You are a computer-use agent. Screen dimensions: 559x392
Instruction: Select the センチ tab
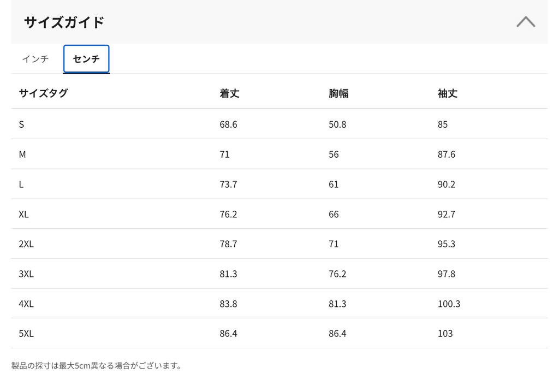(86, 59)
